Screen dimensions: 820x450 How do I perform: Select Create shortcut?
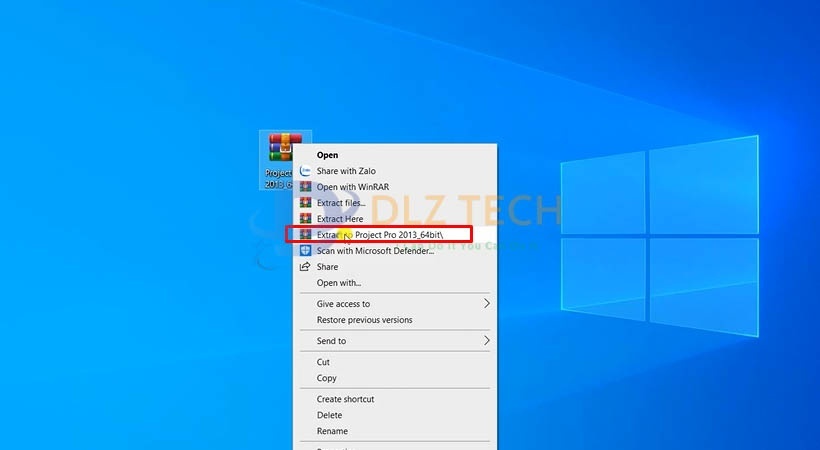click(x=395, y=399)
